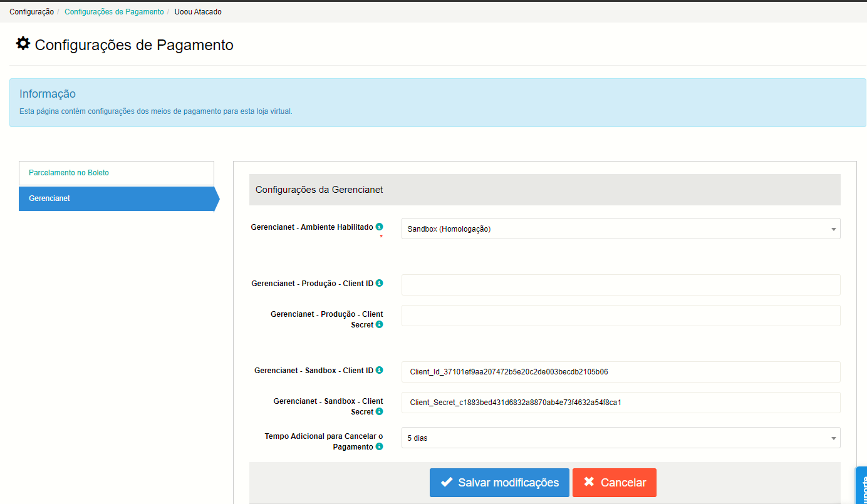Click the Sandbox Client Secret input field

click(621, 403)
